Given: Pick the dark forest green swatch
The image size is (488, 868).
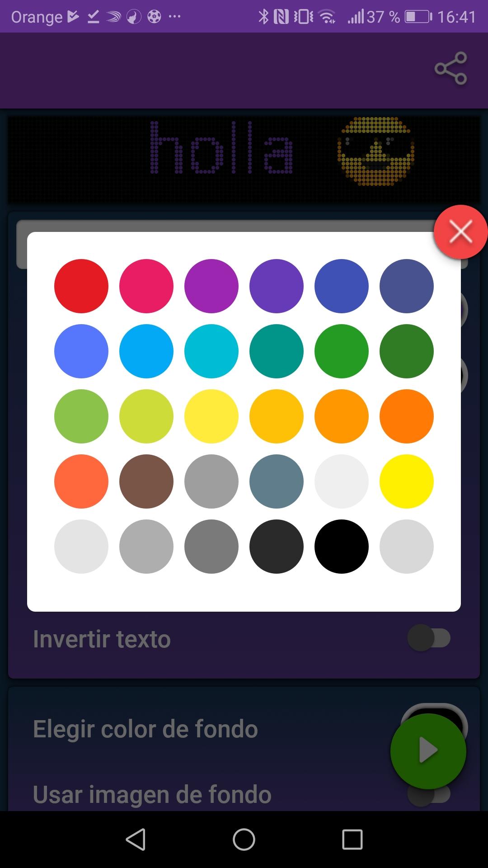Looking at the screenshot, I should pyautogui.click(x=407, y=351).
